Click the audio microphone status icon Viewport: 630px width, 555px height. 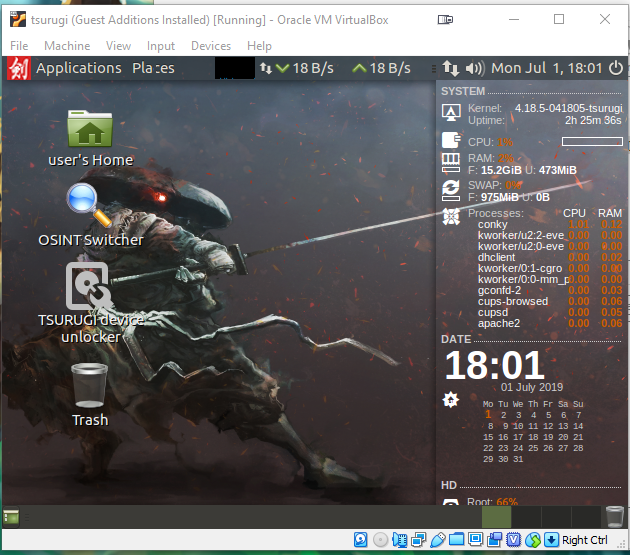(399, 540)
